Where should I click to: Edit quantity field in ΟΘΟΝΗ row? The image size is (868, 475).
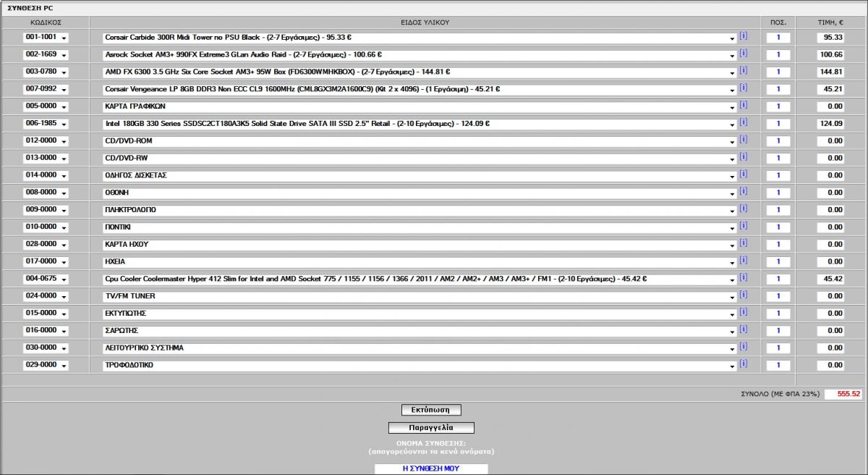[x=778, y=193]
